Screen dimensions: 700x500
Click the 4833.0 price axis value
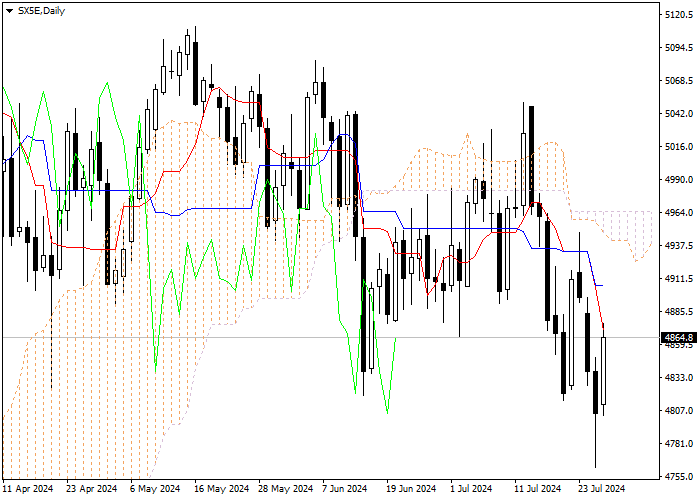tap(679, 378)
